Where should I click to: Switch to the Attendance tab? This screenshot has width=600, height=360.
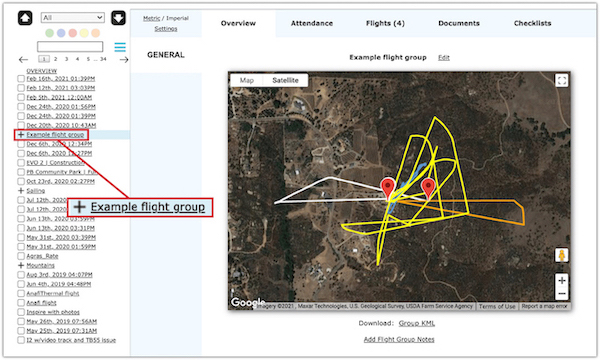tap(312, 23)
